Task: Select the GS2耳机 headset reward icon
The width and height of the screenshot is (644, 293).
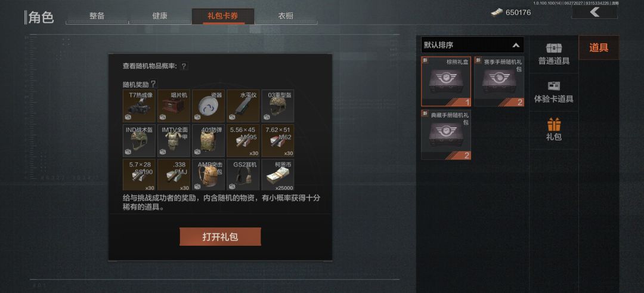Action: coord(243,175)
